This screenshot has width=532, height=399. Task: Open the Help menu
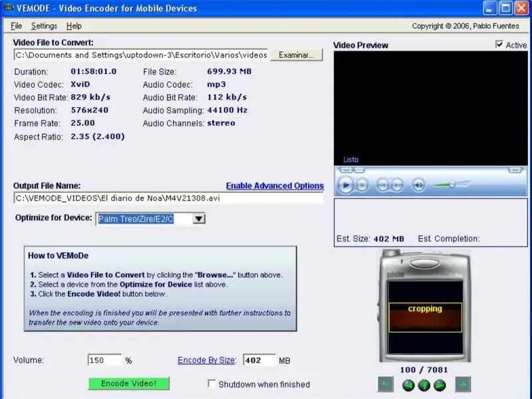pos(74,26)
